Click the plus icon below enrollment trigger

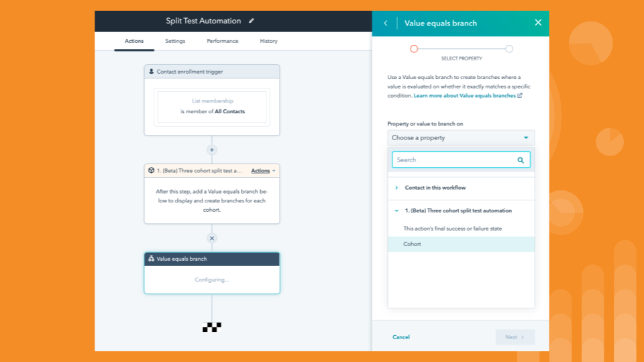(212, 150)
